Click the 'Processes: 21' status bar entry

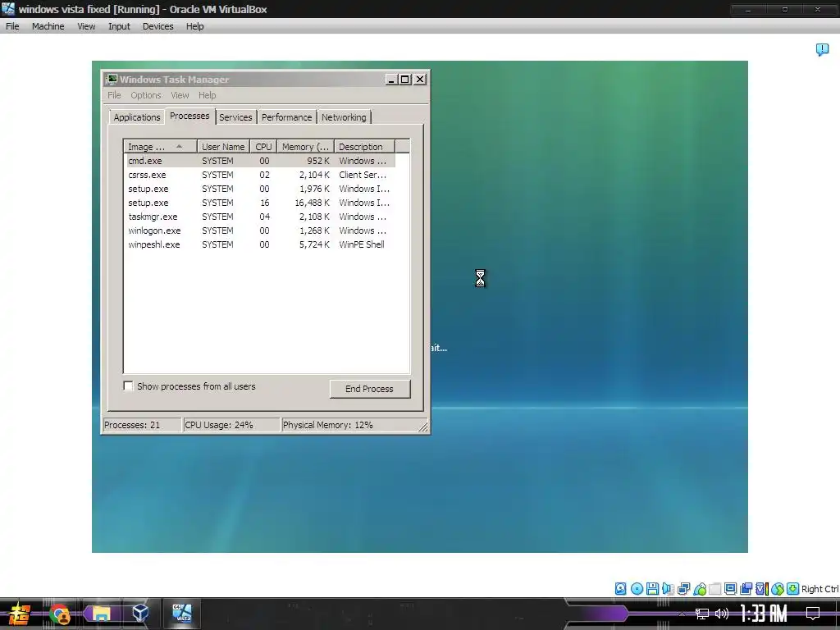142,425
